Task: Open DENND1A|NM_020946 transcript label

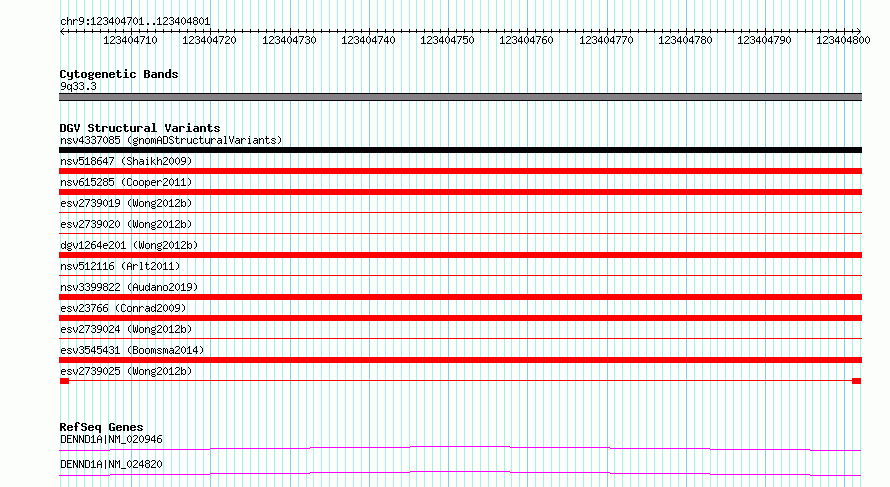Action: (111, 439)
